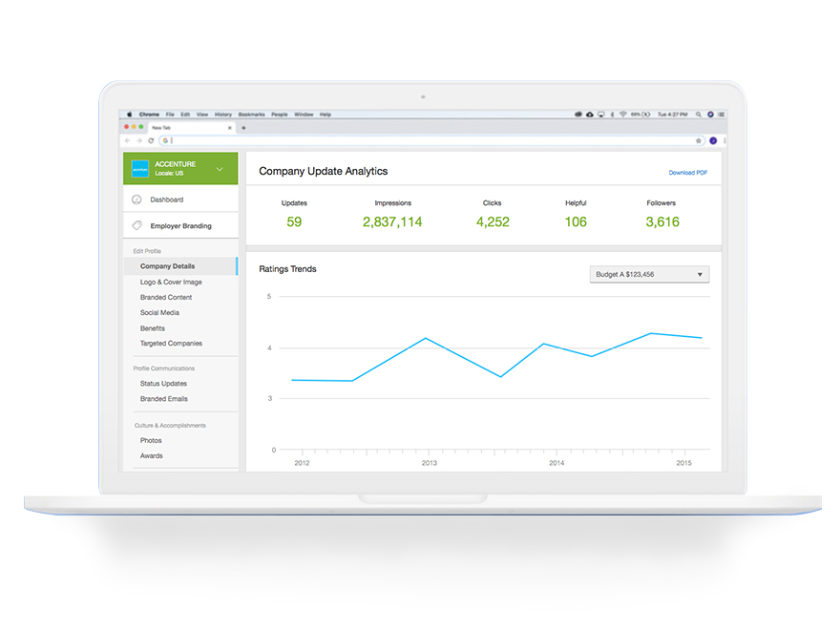Open a new browser tab with plus icon

point(243,127)
